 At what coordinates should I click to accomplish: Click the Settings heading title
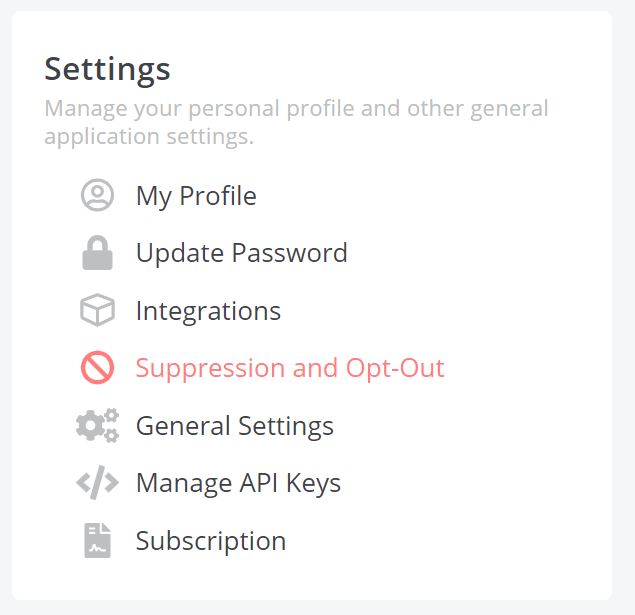point(107,70)
